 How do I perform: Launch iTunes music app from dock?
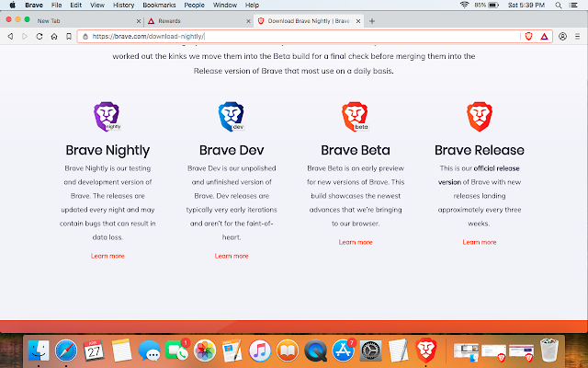pyautogui.click(x=260, y=351)
